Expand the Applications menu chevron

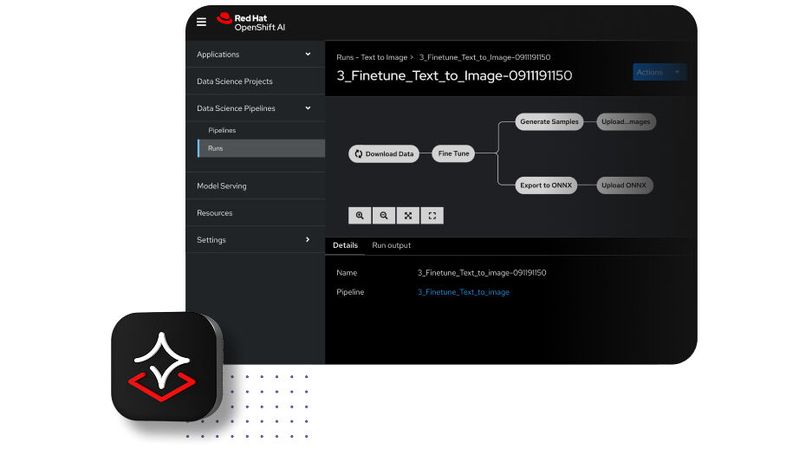(308, 54)
